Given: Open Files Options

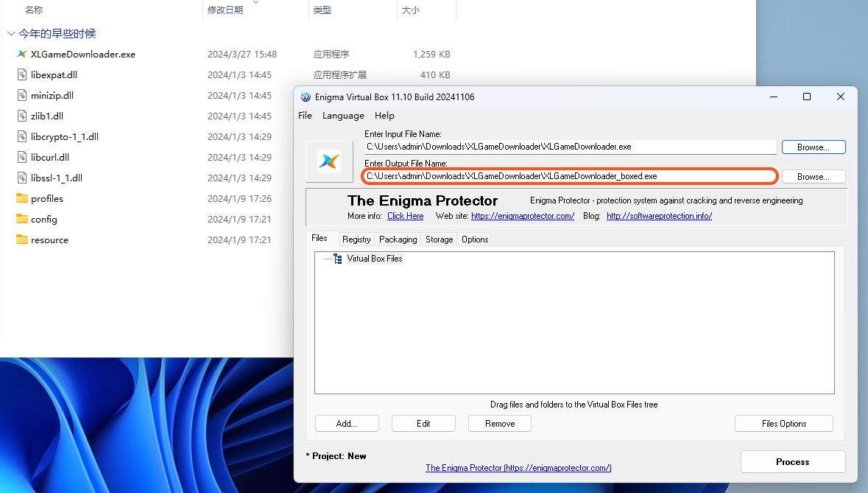Looking at the screenshot, I should (784, 424).
